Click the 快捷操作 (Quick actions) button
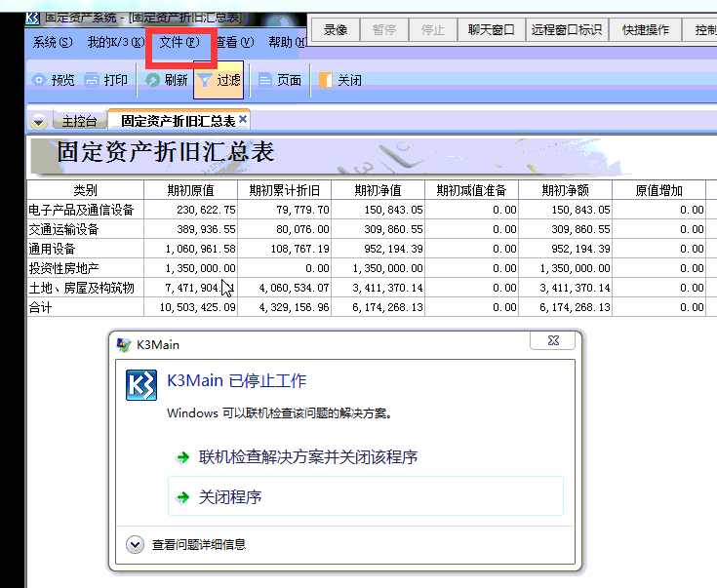Image resolution: width=717 pixels, height=588 pixels. 646,30
